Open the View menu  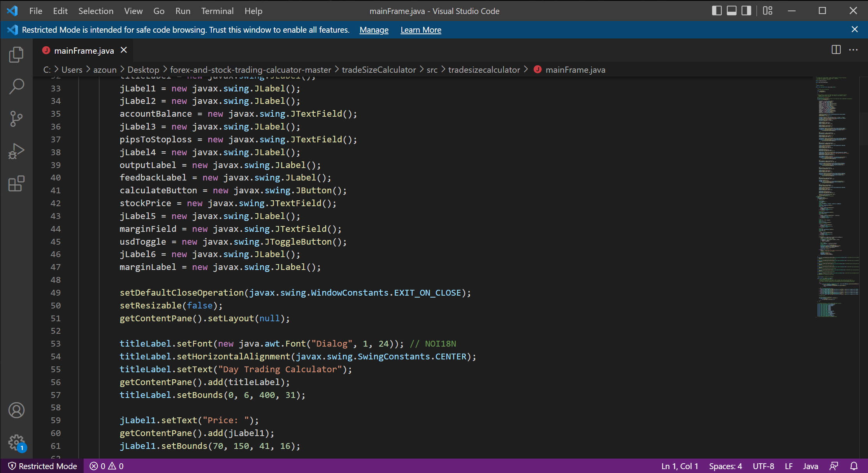[x=134, y=11]
